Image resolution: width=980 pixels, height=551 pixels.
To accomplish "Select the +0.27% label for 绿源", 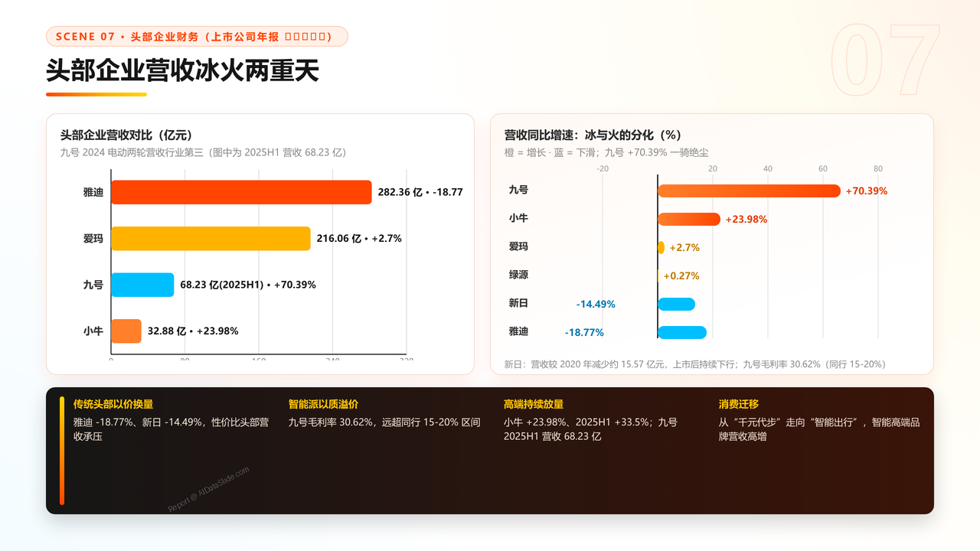I will (x=681, y=275).
